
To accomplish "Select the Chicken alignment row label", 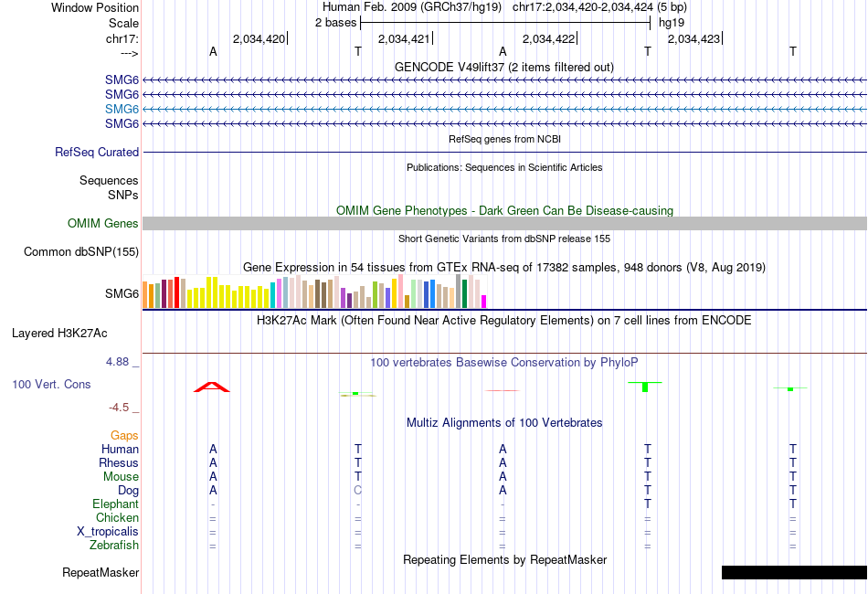I will tap(117, 517).
